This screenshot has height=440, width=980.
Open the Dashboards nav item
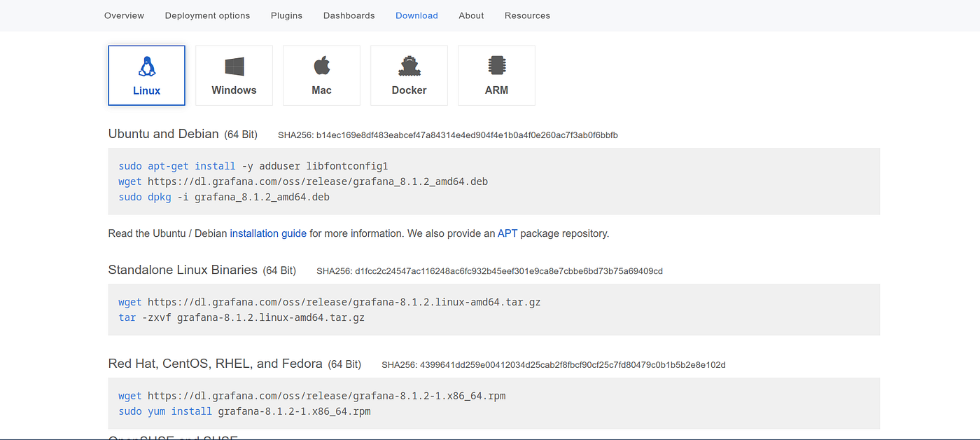pyautogui.click(x=349, y=15)
